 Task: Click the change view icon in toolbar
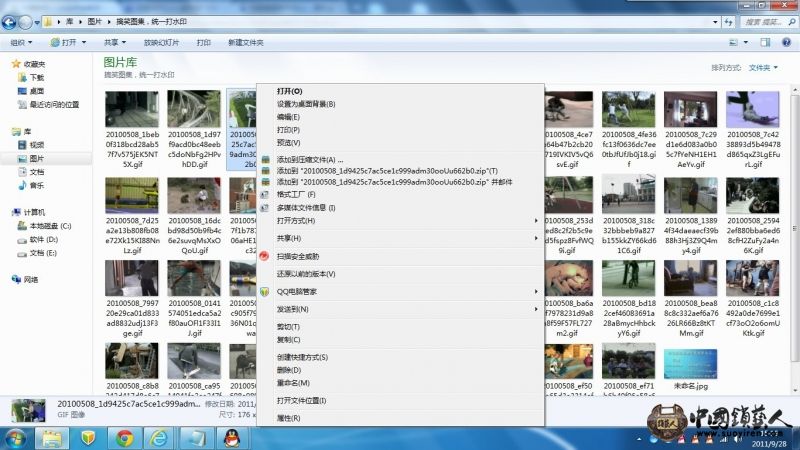point(734,42)
